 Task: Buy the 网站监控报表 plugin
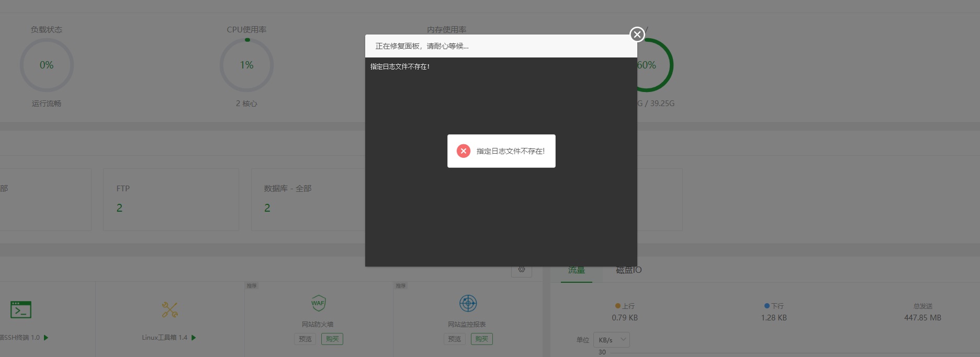click(x=482, y=339)
